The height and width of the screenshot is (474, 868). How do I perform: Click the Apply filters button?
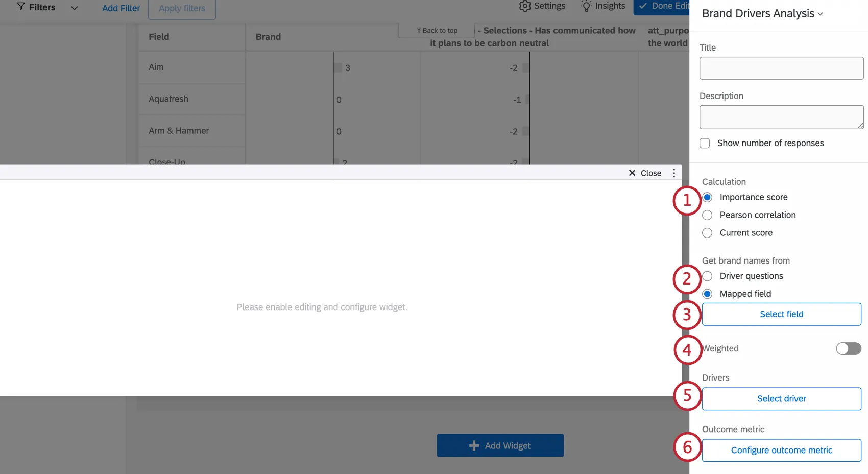pyautogui.click(x=181, y=8)
